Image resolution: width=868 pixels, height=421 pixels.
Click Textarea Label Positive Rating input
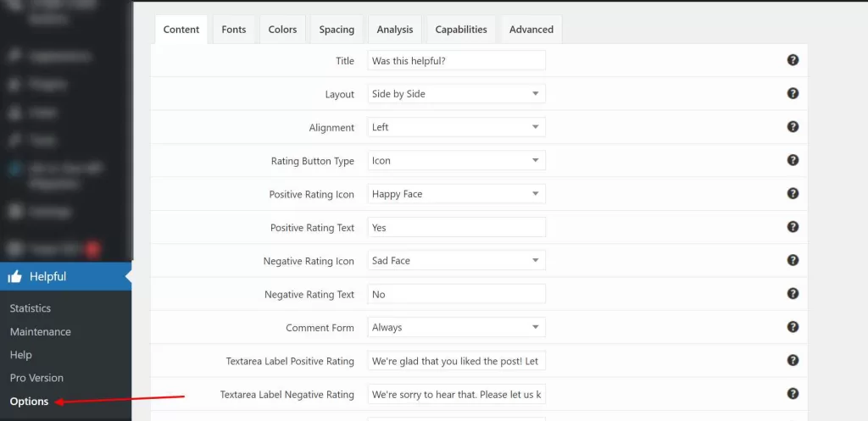[x=456, y=361]
